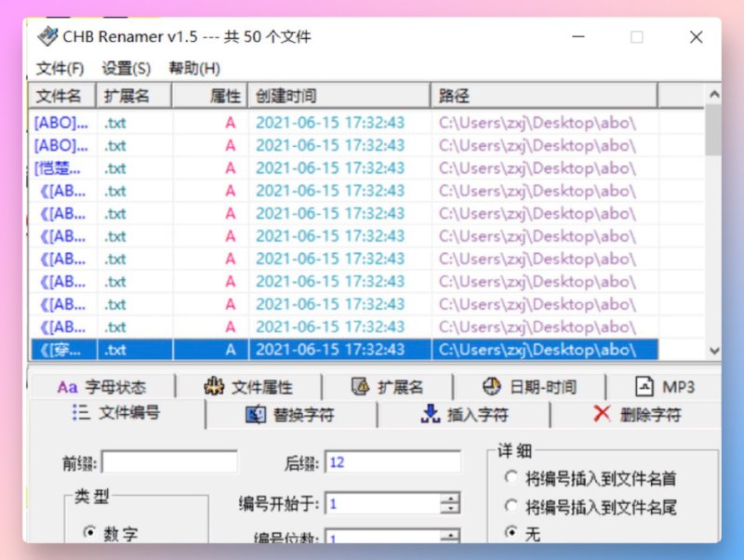Select the clock icon on the 日期-时间 tab

pos(490,385)
